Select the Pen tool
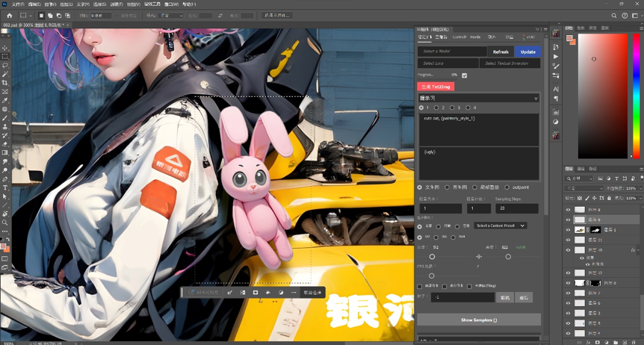Screen dimensions: 644x345 [5, 179]
